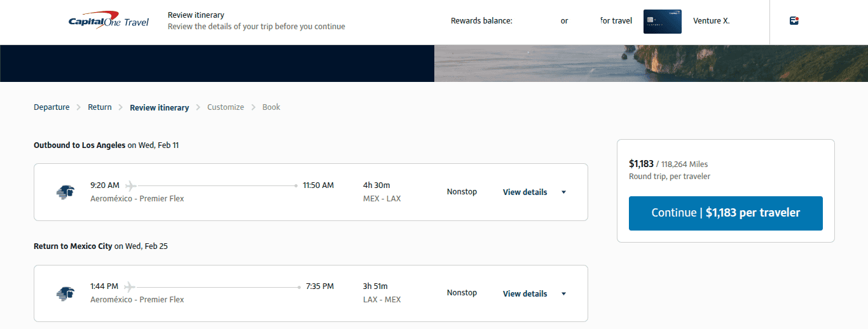Click coastal cliffs banner image
Screen dimensions: 868x329
[651, 64]
